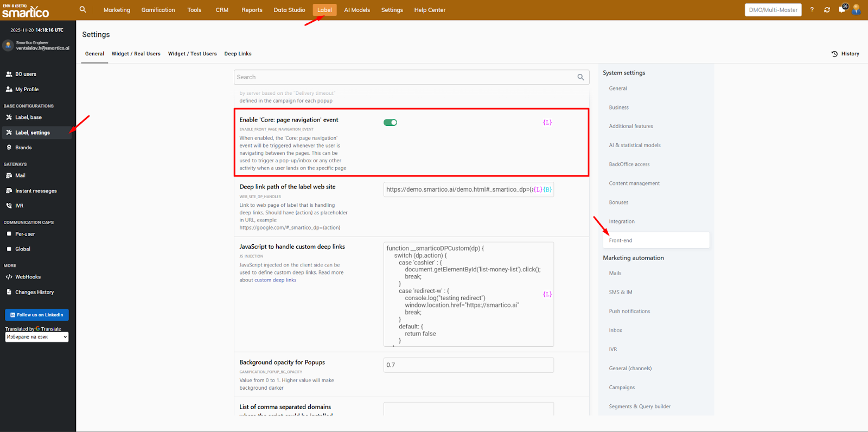Click the Follow us on LinkedIn button
868x432 pixels.
click(x=37, y=315)
